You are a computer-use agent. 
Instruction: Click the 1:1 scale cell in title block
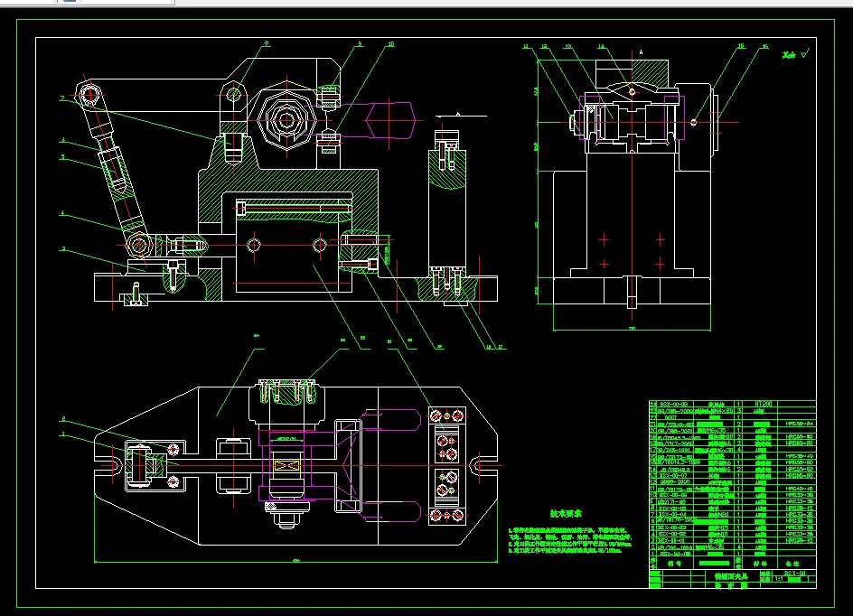[x=779, y=579]
